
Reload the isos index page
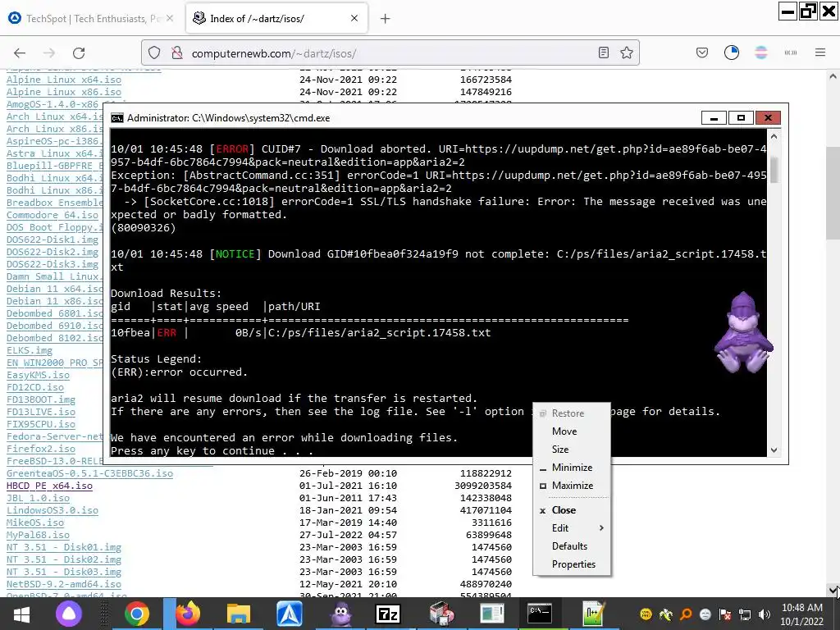(79, 53)
